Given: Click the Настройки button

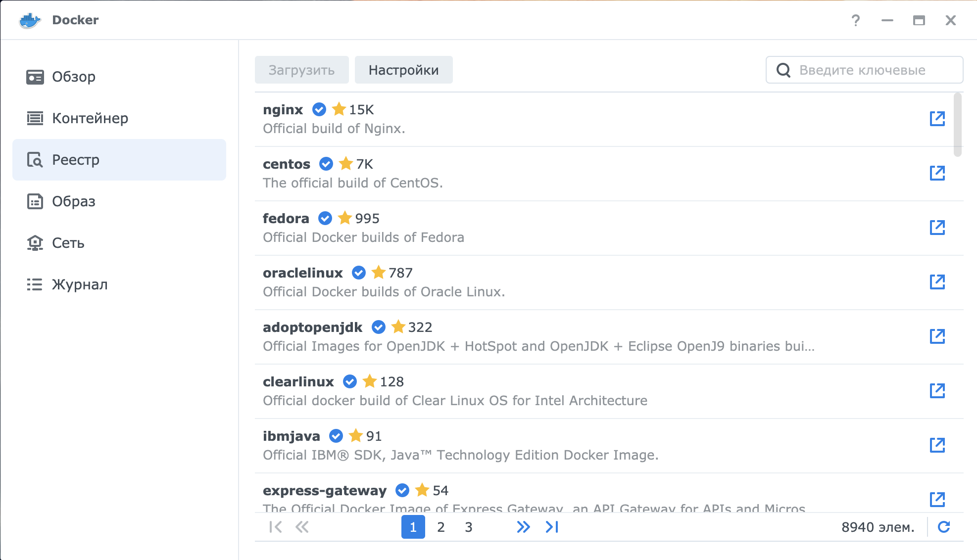Looking at the screenshot, I should 403,70.
